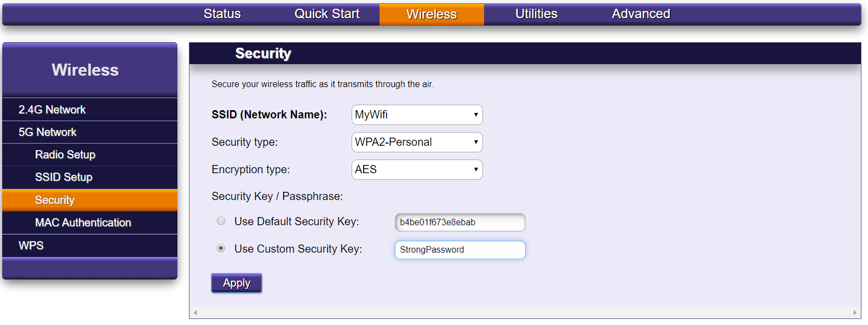Go to Radio Setup page

65,155
